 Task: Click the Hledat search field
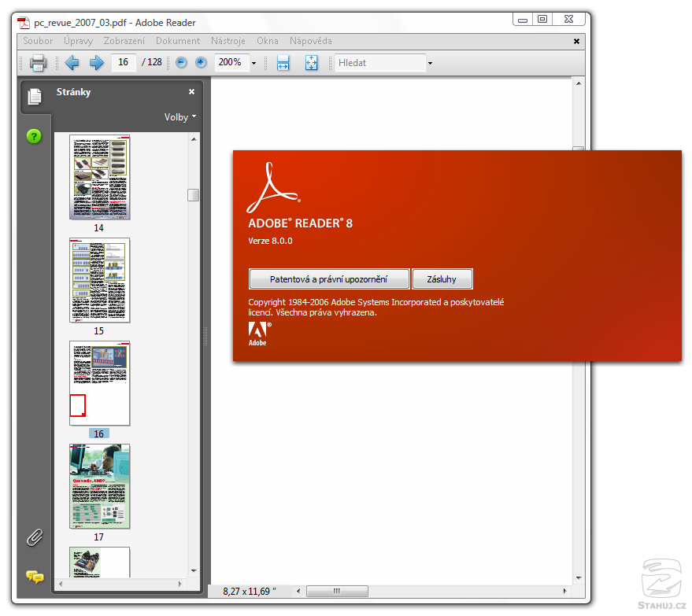(x=380, y=63)
